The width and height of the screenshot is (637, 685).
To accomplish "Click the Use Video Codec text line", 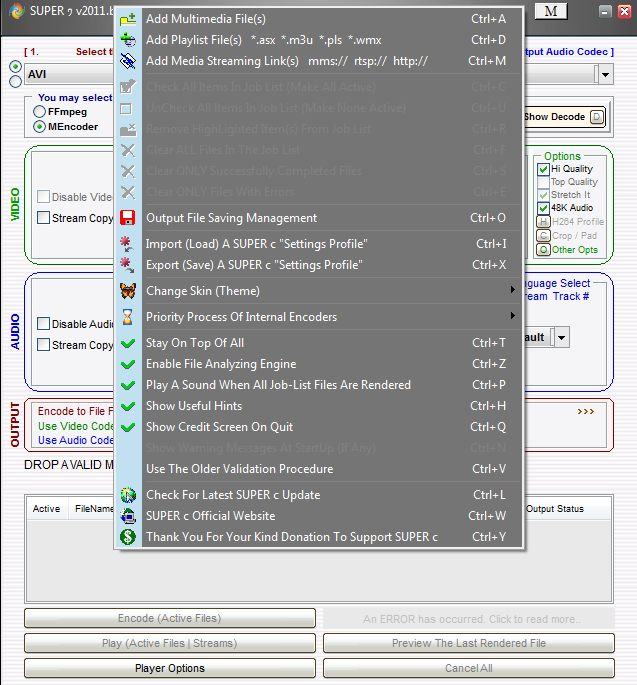I will pos(76,426).
